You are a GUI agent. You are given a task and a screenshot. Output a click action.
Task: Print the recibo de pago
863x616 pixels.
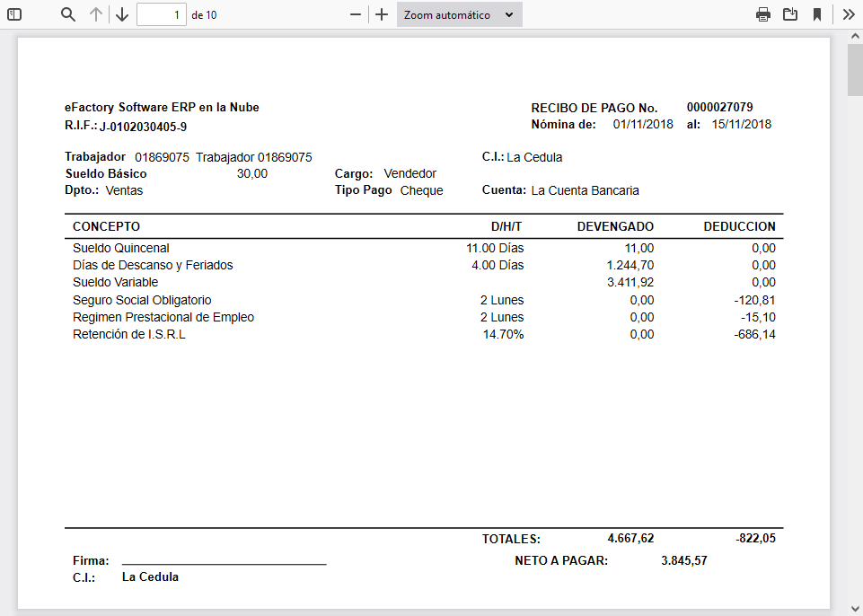tap(762, 14)
